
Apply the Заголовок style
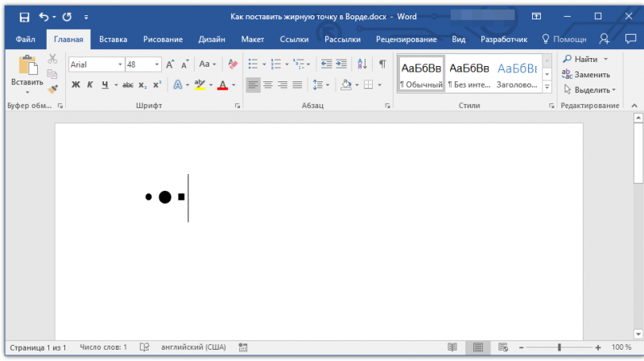517,74
